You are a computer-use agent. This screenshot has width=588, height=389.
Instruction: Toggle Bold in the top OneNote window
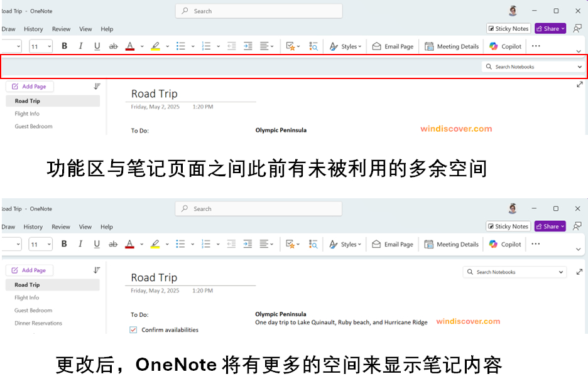65,46
